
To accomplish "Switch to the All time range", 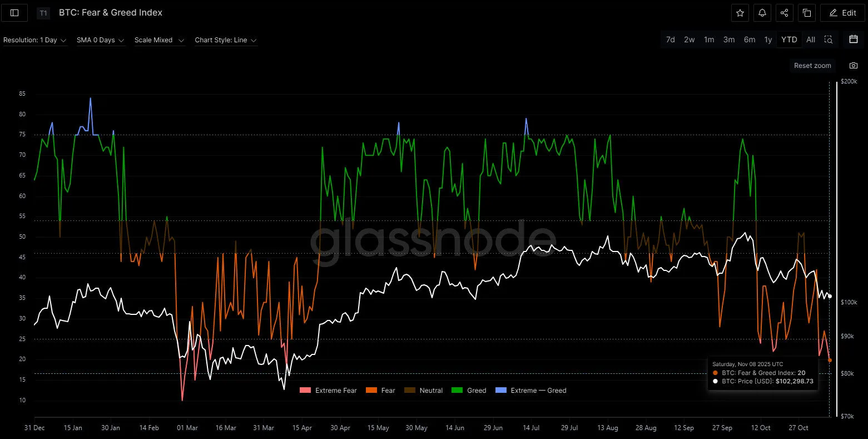I will tap(811, 40).
